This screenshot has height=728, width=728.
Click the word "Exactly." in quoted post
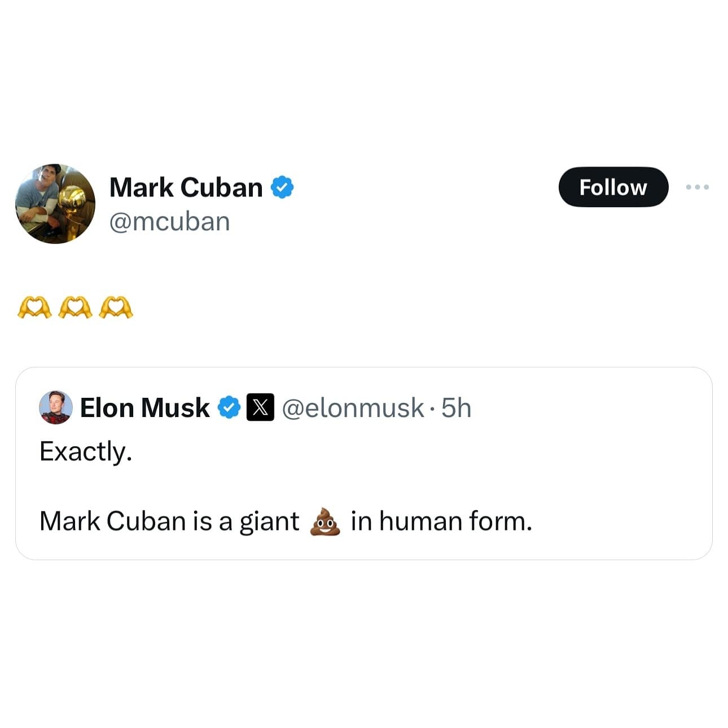click(x=86, y=451)
